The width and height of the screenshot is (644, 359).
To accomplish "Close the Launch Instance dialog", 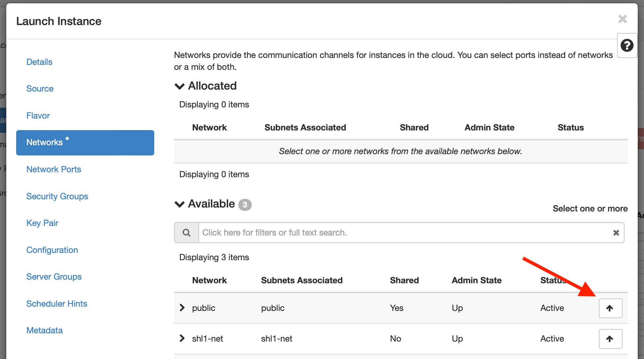I will [x=623, y=19].
